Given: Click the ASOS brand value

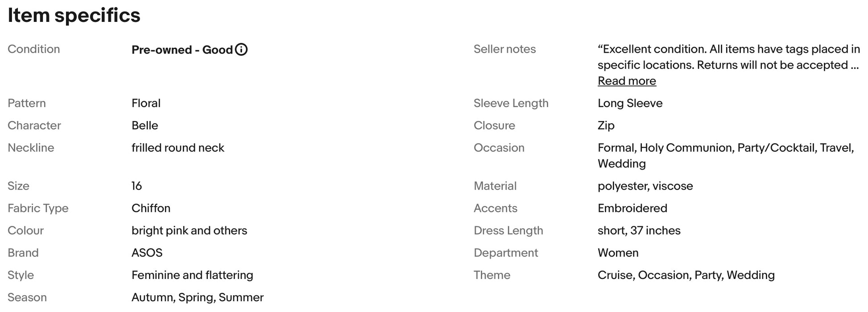Looking at the screenshot, I should [147, 253].
